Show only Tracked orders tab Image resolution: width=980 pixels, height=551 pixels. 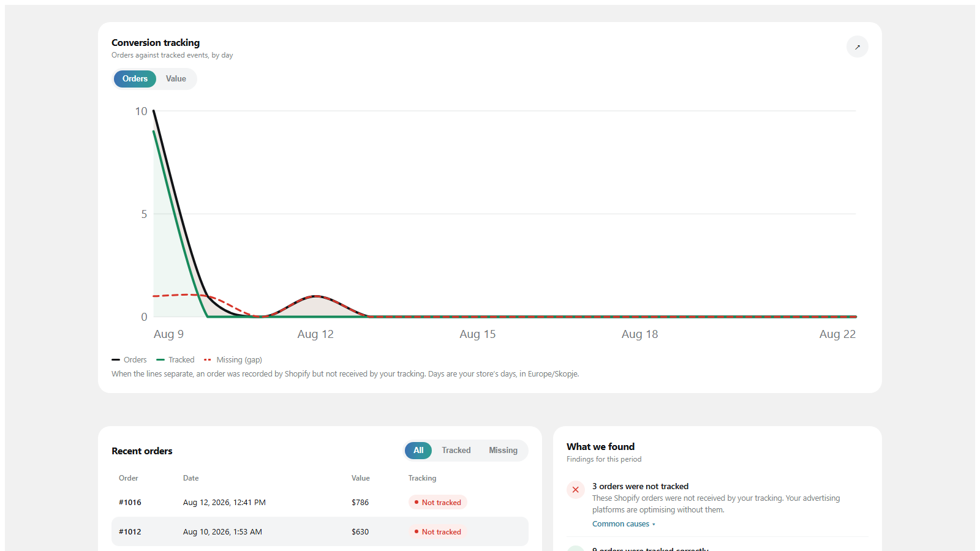456,451
